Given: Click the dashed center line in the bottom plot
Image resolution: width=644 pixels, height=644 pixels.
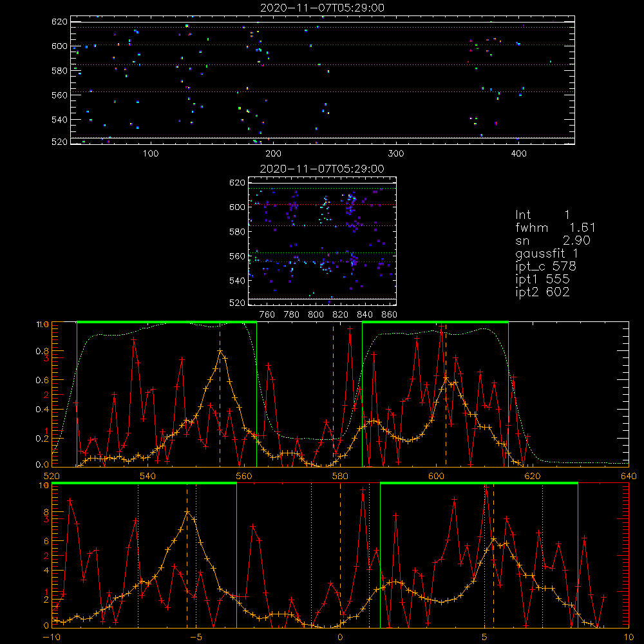Looking at the screenshot, I should [340, 555].
